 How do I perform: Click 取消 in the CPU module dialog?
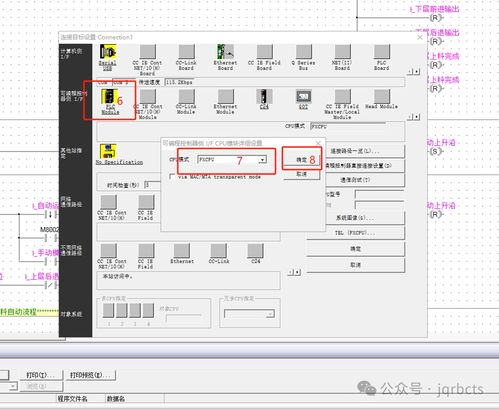302,174
